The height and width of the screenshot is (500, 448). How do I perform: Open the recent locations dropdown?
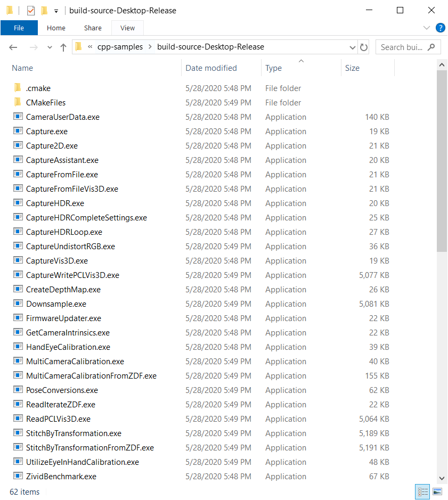50,47
